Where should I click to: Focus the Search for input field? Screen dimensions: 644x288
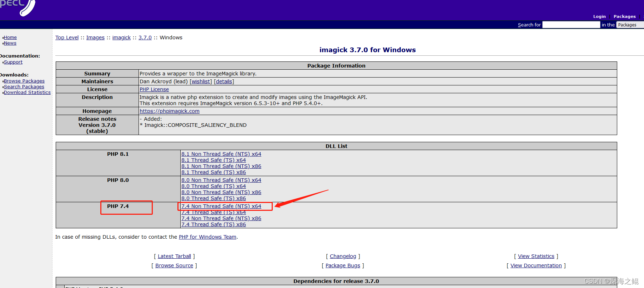click(571, 25)
